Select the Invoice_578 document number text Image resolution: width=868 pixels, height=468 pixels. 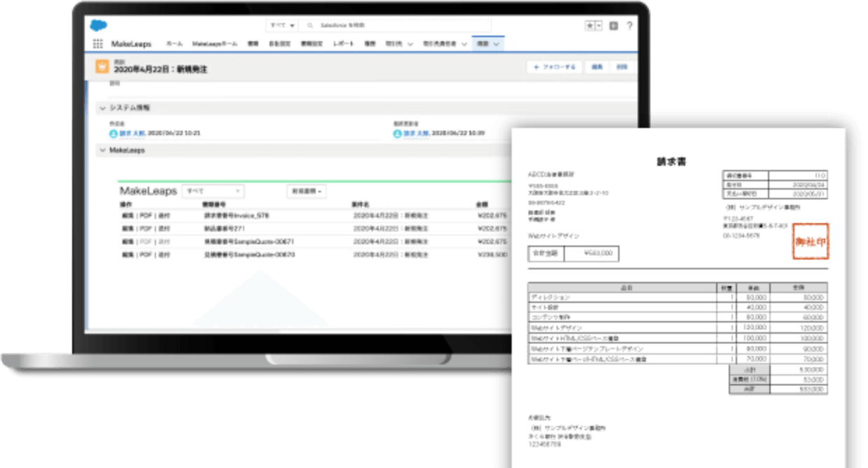point(235,215)
